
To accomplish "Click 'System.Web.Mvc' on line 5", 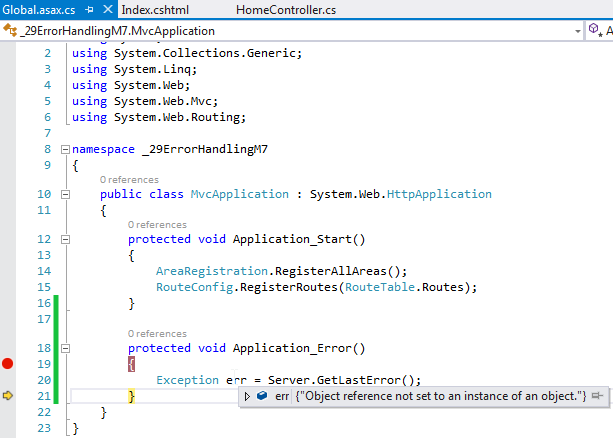I will coord(163,101).
